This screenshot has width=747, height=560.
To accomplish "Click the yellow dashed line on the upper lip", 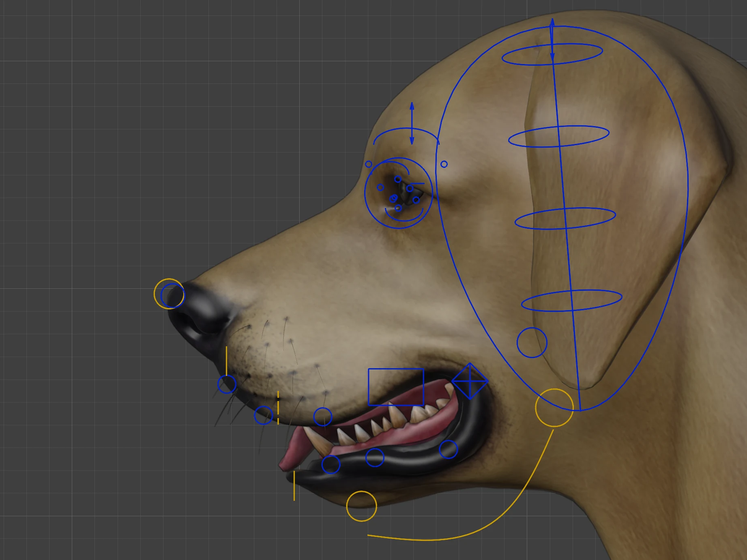I will click(x=278, y=408).
